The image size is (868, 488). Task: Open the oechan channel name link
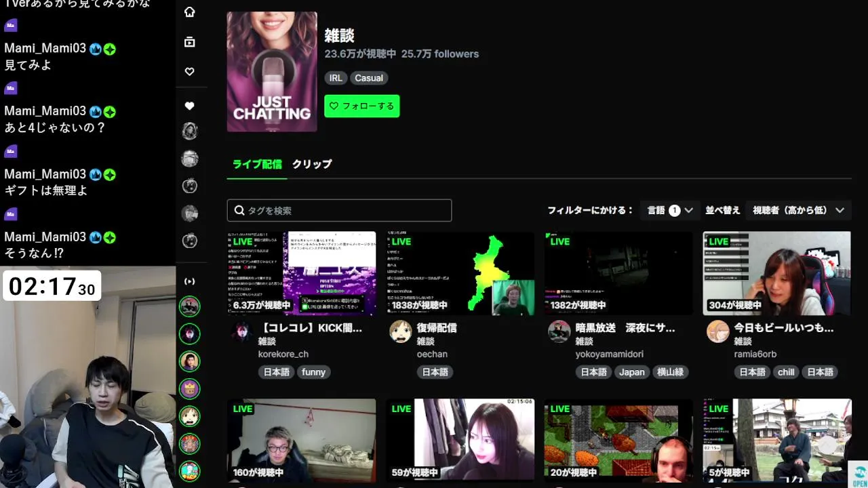pyautogui.click(x=432, y=354)
